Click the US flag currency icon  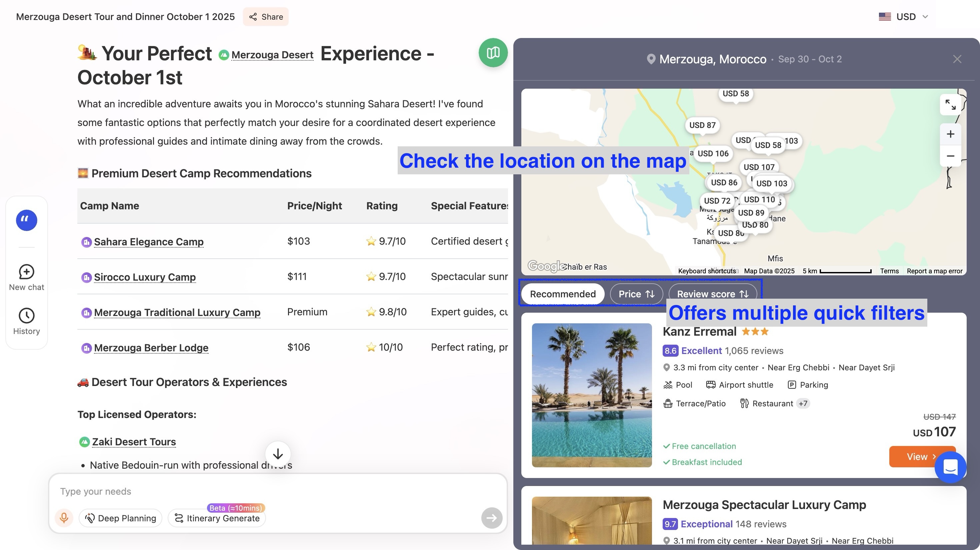pos(885,17)
